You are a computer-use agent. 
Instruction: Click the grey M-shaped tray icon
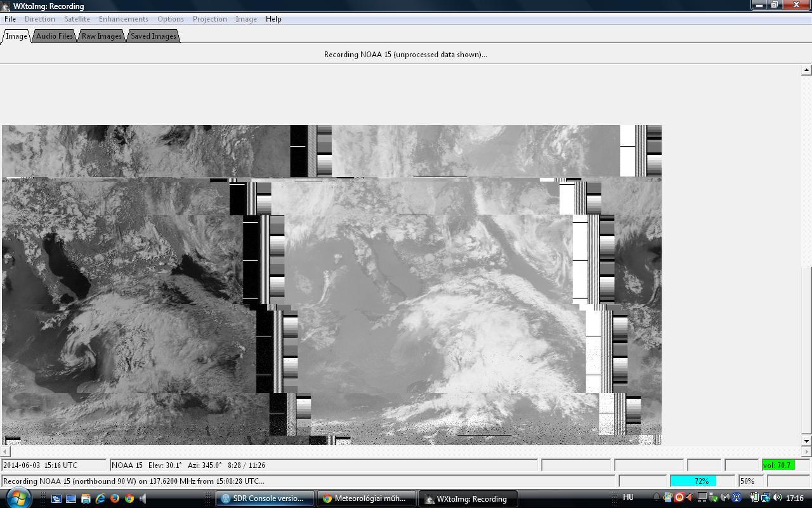725,498
